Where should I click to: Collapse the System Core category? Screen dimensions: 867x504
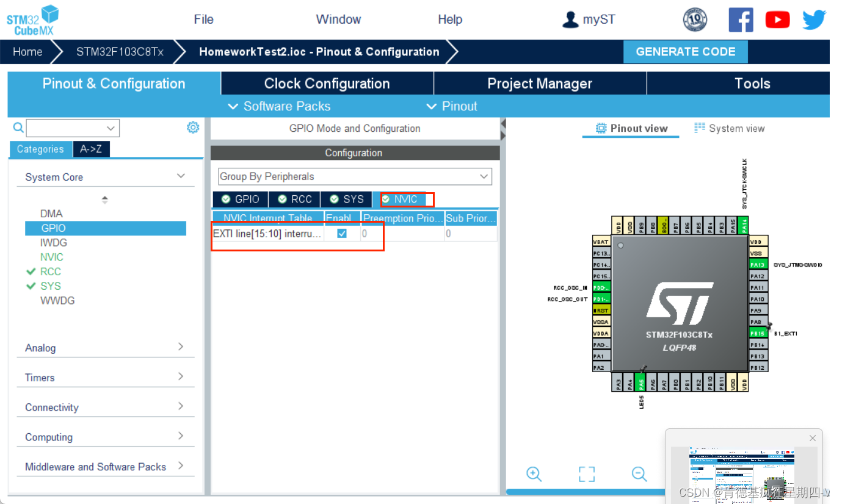pos(181,176)
